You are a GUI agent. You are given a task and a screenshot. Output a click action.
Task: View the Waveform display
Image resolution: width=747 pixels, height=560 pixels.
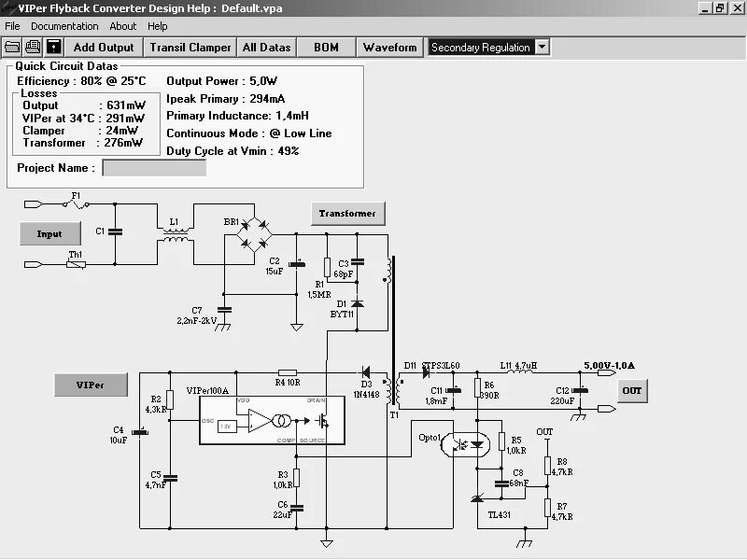pyautogui.click(x=389, y=48)
